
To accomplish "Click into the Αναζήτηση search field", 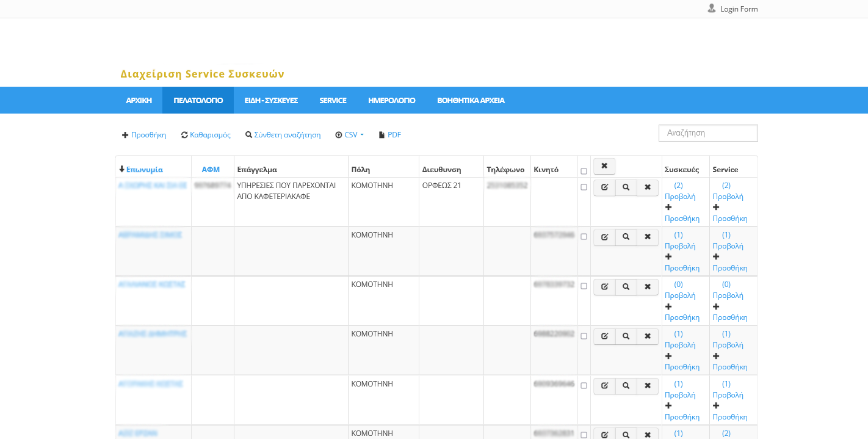I will click(708, 133).
